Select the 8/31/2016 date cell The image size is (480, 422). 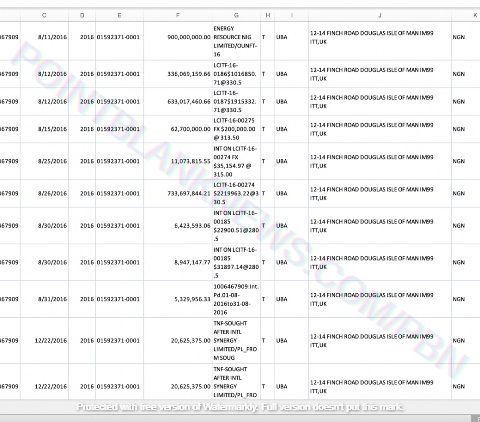(x=44, y=299)
